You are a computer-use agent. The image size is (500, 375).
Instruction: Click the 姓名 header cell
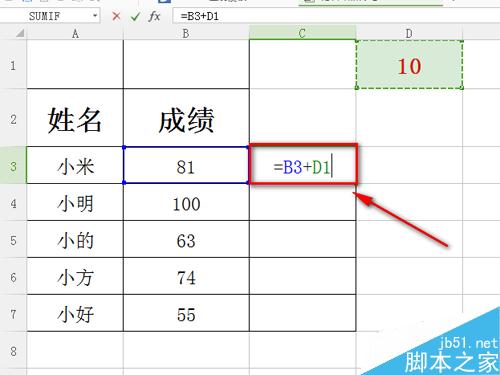click(75, 118)
